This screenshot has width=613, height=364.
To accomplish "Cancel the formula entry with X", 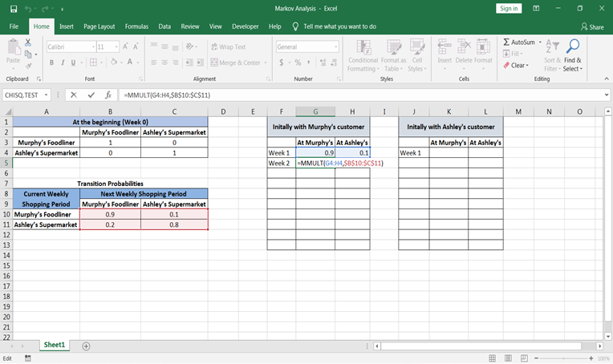I will [74, 95].
